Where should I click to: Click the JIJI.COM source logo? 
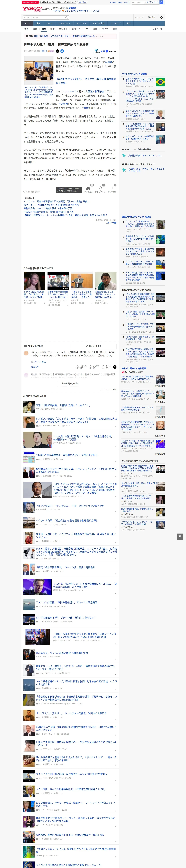[96, 51]
